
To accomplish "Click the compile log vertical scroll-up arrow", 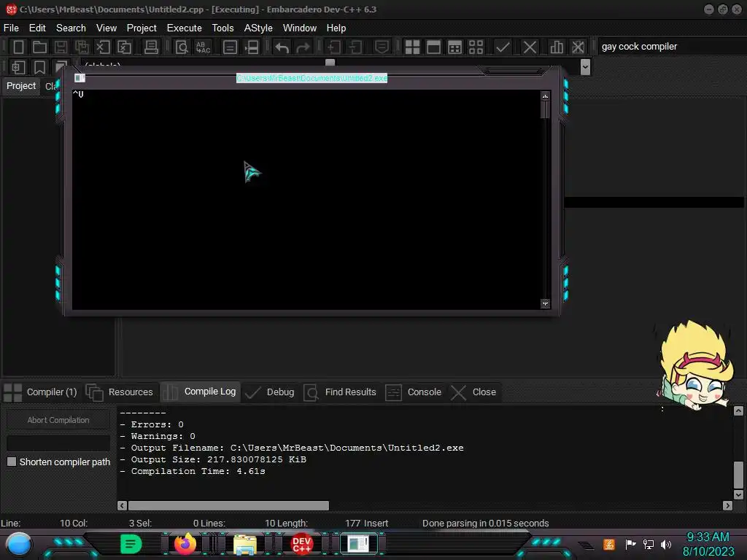I will pos(738,411).
